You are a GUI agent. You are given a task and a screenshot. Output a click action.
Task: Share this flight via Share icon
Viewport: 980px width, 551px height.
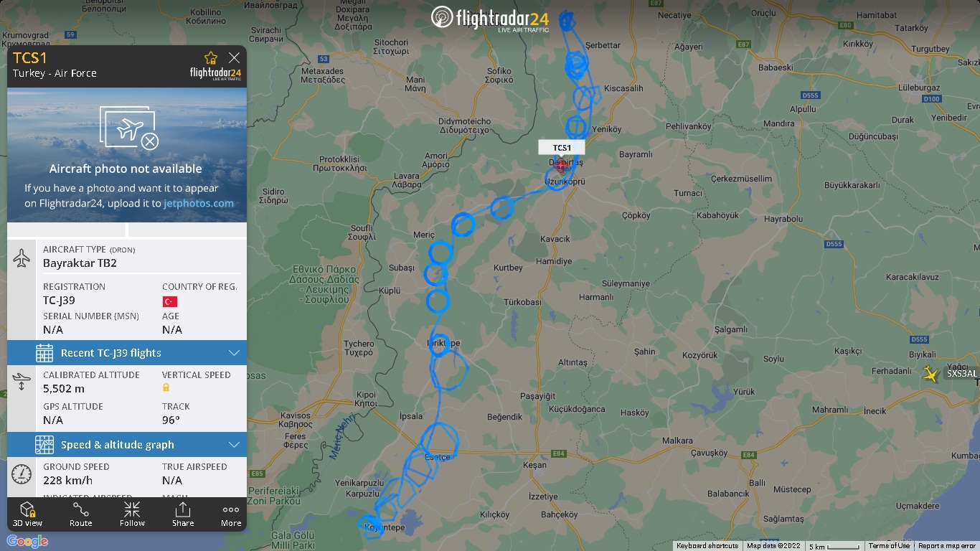(183, 514)
